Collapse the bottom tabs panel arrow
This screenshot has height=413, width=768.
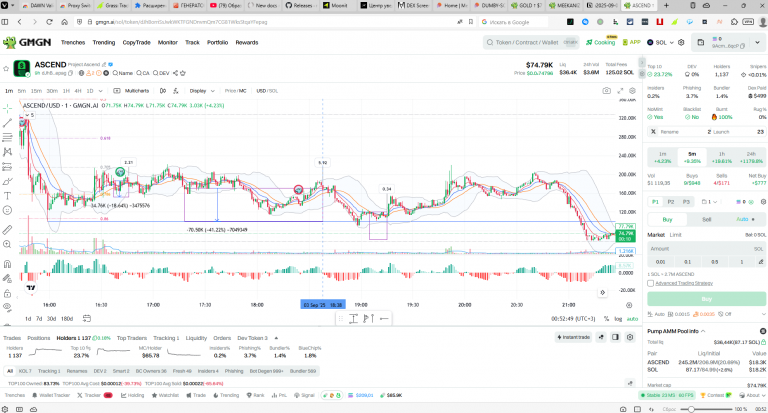click(x=276, y=338)
